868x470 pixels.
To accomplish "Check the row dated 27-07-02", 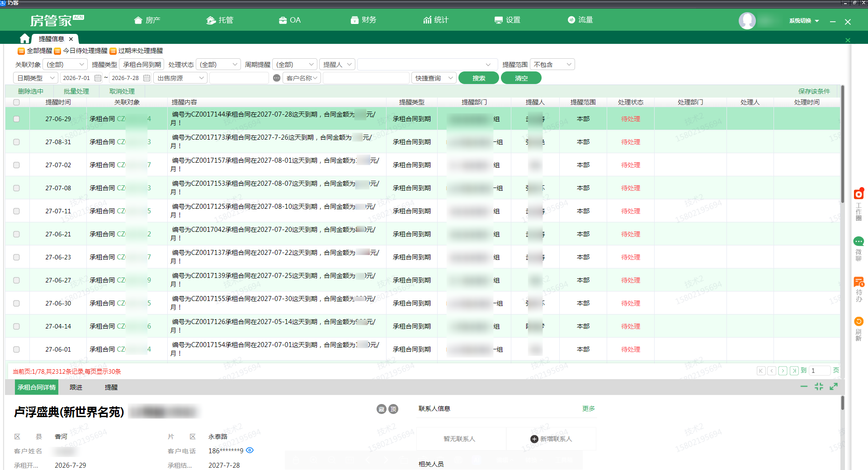I will 17,165.
